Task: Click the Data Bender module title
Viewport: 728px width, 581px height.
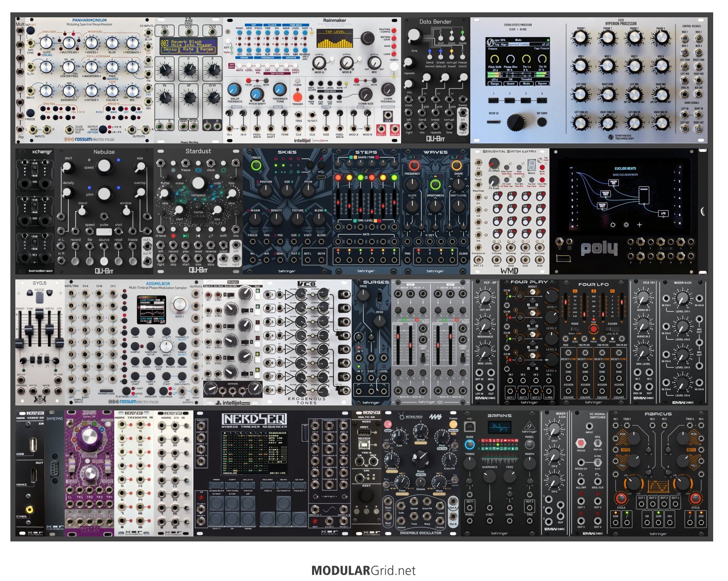Action: (x=435, y=22)
